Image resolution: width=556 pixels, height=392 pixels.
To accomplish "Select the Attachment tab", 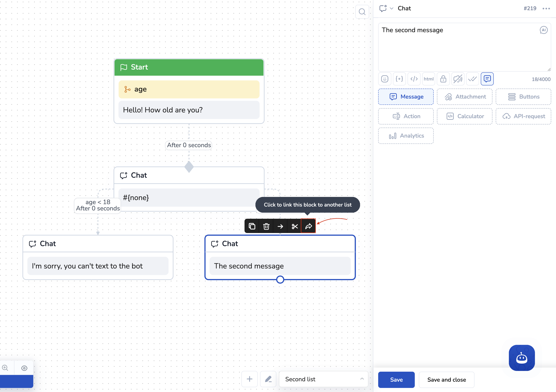I will [x=465, y=97].
